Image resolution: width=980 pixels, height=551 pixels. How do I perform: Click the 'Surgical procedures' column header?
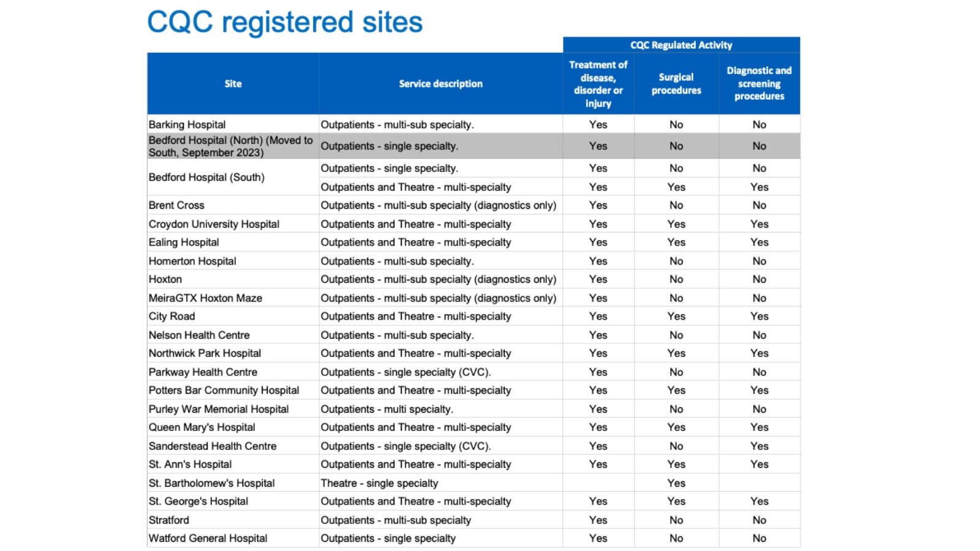click(x=676, y=84)
